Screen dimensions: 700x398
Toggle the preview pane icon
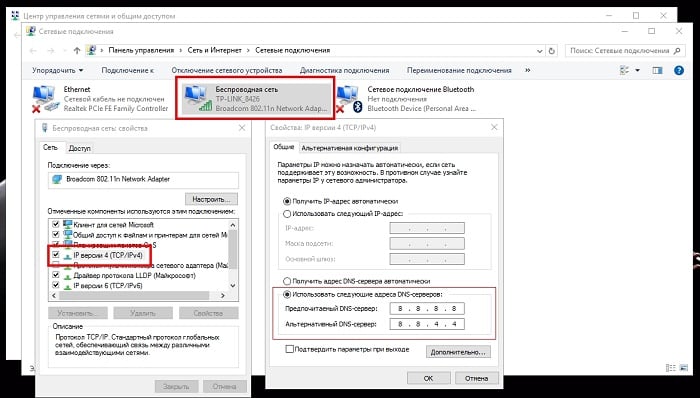point(658,70)
